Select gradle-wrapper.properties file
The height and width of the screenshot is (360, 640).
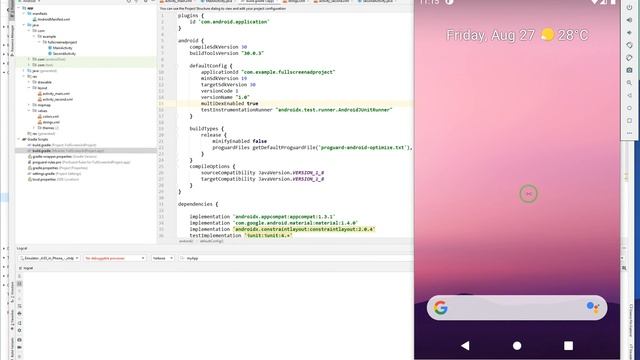point(62,156)
